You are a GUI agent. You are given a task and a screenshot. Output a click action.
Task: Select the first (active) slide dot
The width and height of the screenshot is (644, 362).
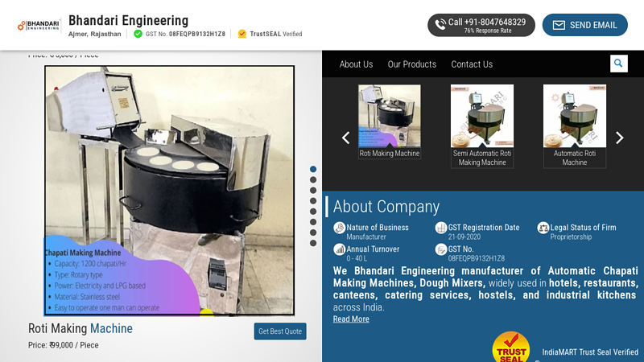(313, 169)
